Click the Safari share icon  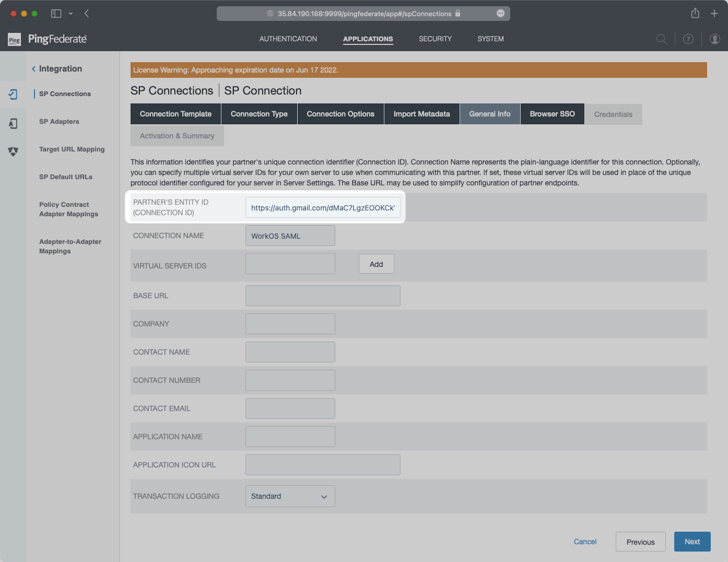point(695,14)
